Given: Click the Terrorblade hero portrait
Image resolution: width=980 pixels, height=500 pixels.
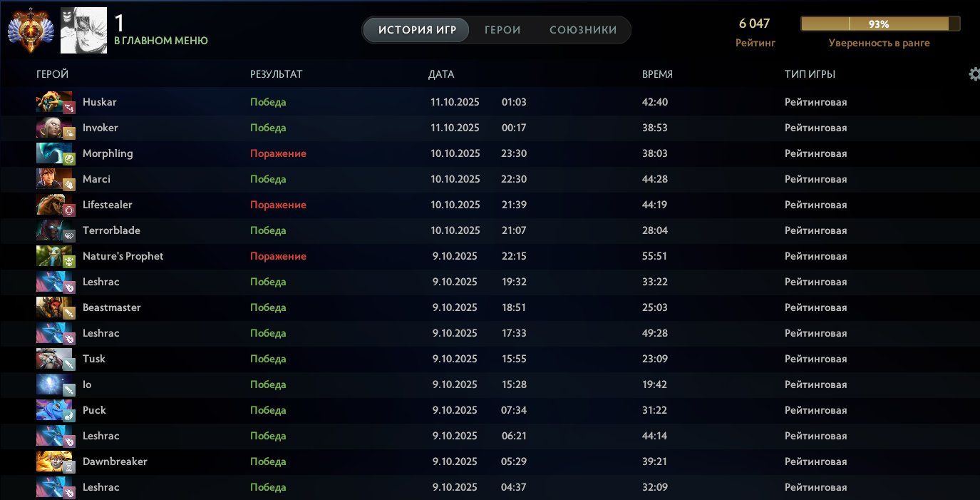Looking at the screenshot, I should coord(55,230).
